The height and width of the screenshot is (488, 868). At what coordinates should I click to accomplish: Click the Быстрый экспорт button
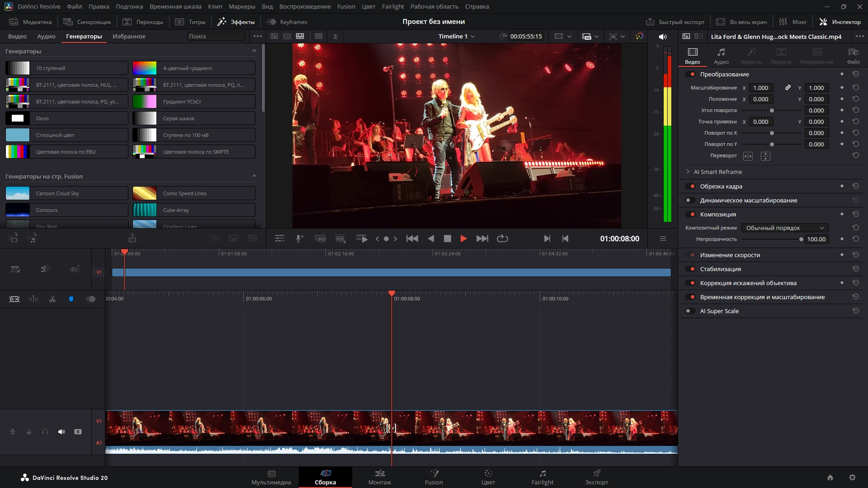click(675, 22)
